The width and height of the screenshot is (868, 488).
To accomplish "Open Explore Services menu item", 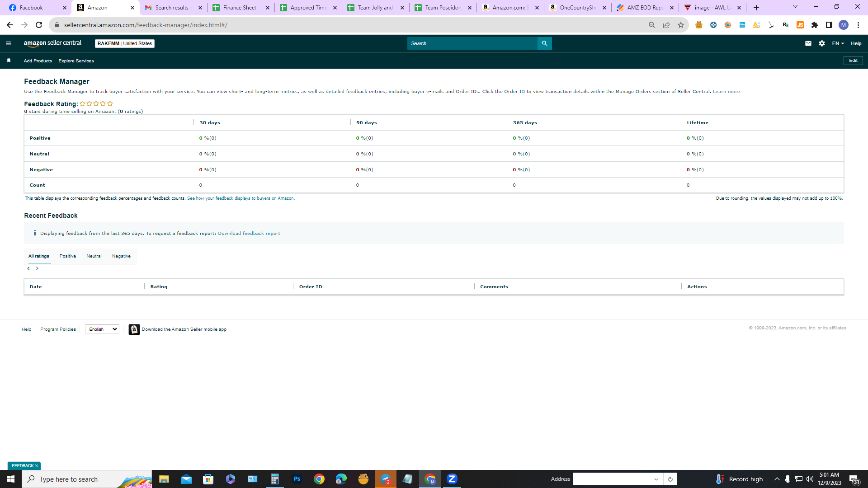I will pos(76,61).
